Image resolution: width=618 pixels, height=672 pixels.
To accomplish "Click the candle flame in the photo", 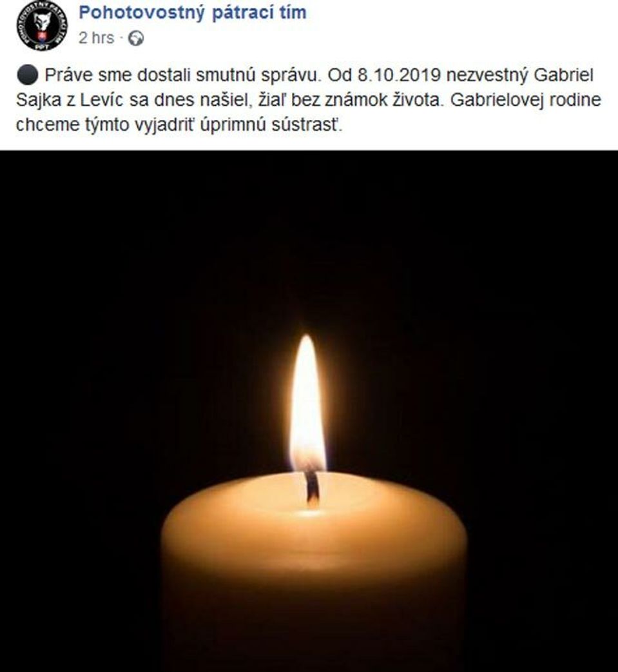I will pyautogui.click(x=307, y=404).
